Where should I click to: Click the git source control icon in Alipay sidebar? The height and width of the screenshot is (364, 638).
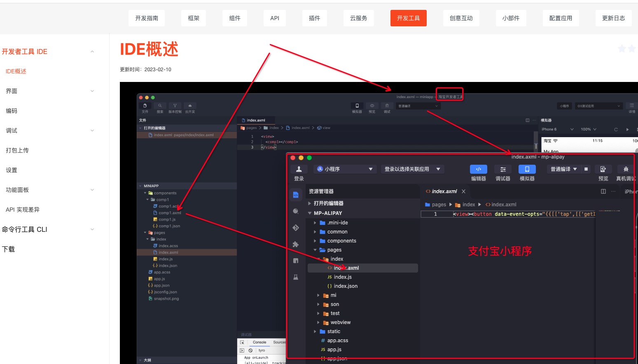point(296,228)
